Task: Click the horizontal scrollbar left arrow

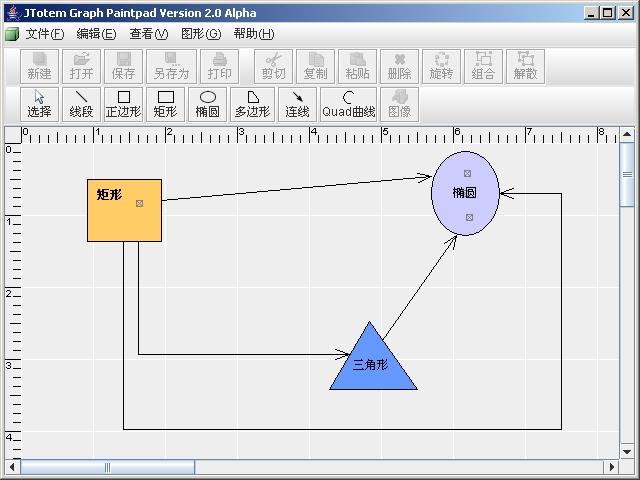Action: click(12, 467)
